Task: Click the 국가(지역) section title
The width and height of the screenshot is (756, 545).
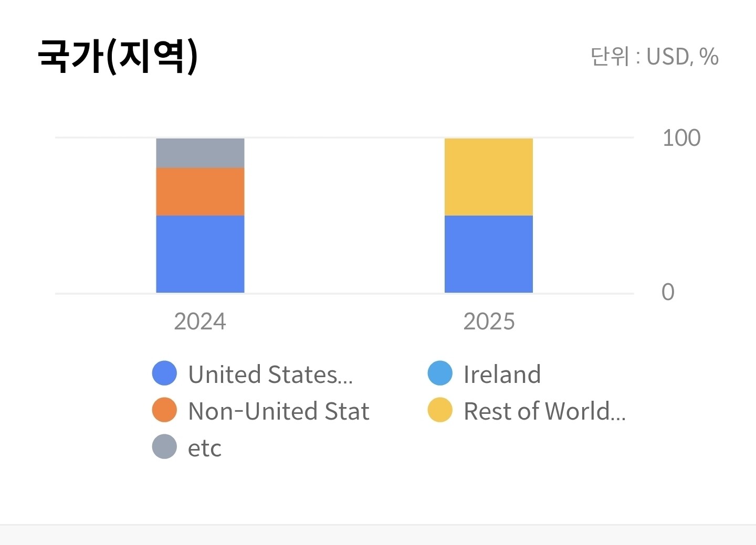Action: click(118, 56)
